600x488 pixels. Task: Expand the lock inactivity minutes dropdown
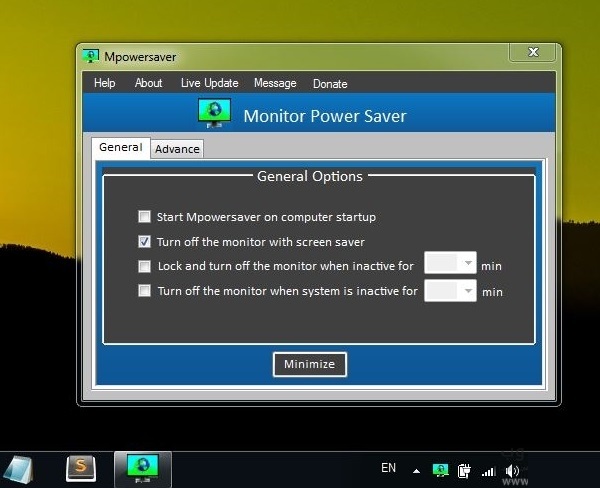coord(467,264)
